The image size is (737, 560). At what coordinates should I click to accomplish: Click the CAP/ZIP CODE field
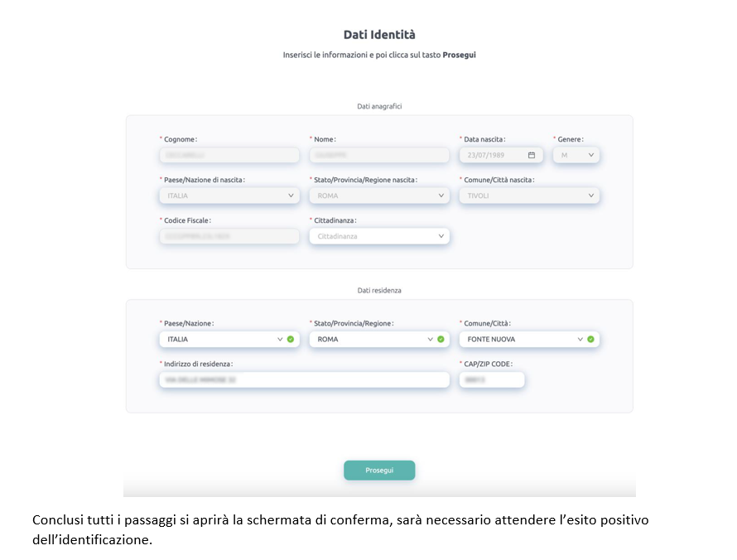(x=492, y=379)
